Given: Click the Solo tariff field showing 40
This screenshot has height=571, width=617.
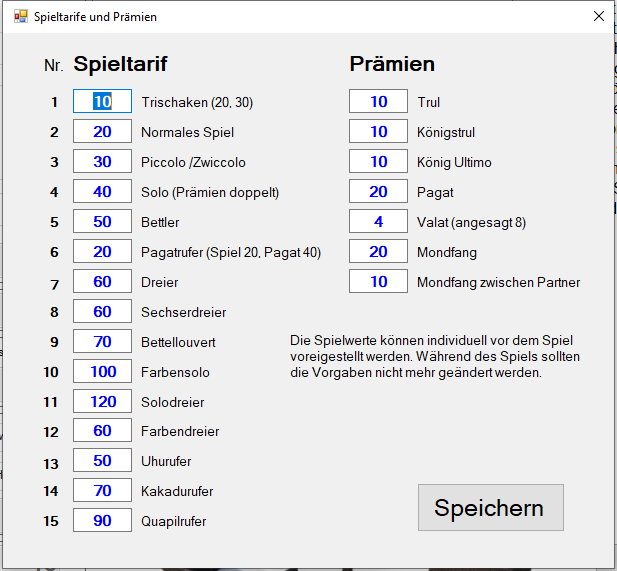Looking at the screenshot, I should coord(102,192).
